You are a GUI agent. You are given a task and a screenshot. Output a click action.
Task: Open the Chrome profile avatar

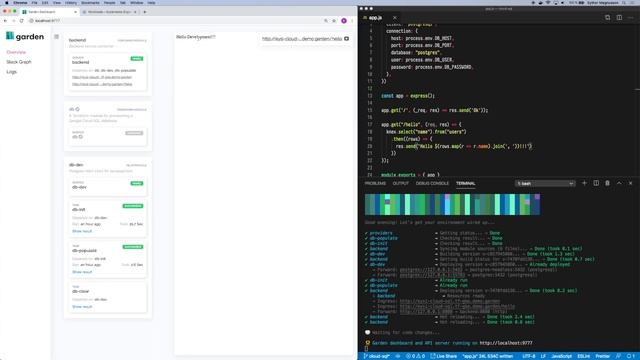344,20
